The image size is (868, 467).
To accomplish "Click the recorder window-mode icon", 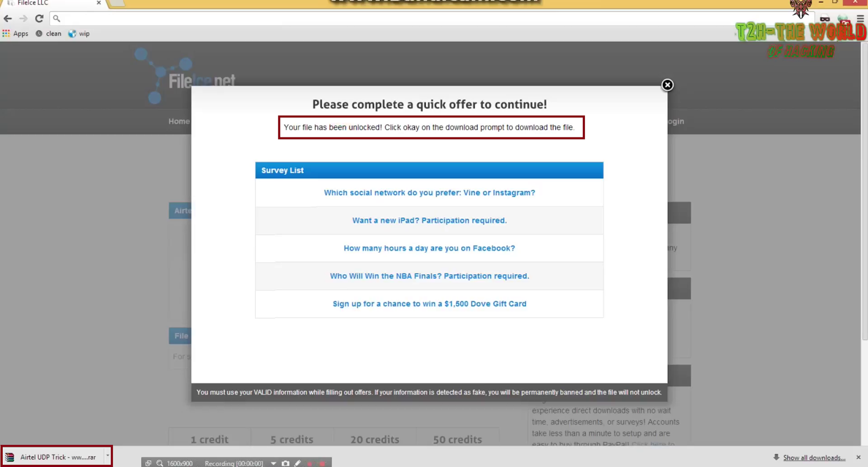I will point(148,463).
